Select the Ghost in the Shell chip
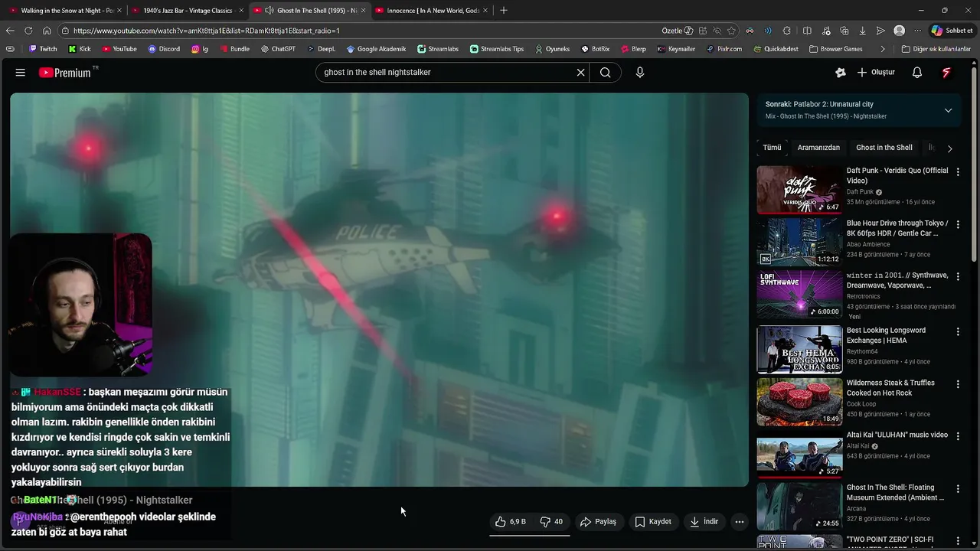This screenshot has width=980, height=551. [x=884, y=148]
